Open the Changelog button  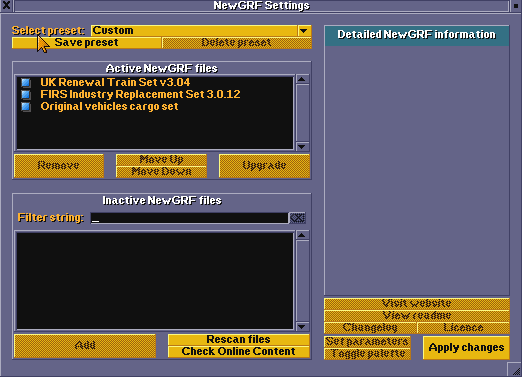[x=370, y=328]
